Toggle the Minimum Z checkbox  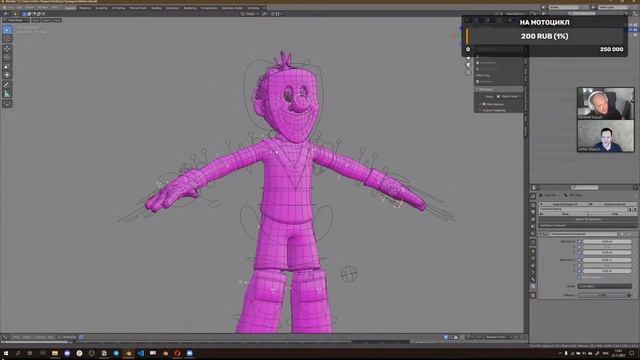pos(579,252)
